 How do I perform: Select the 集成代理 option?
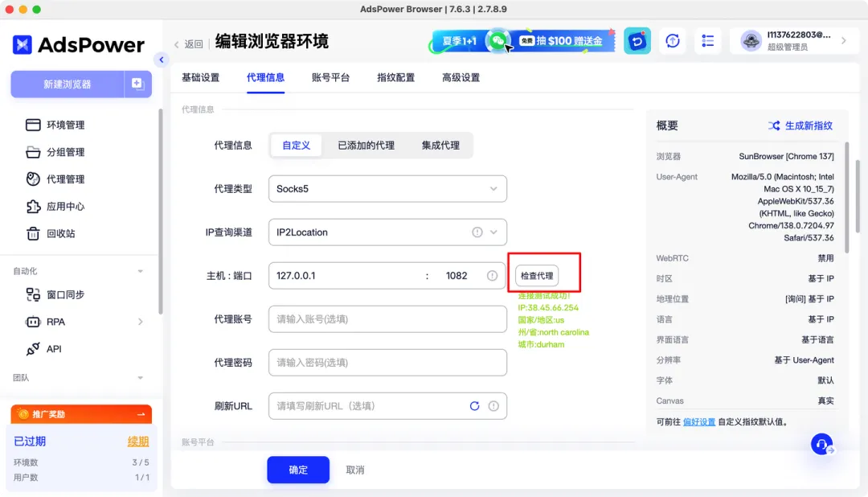(440, 146)
